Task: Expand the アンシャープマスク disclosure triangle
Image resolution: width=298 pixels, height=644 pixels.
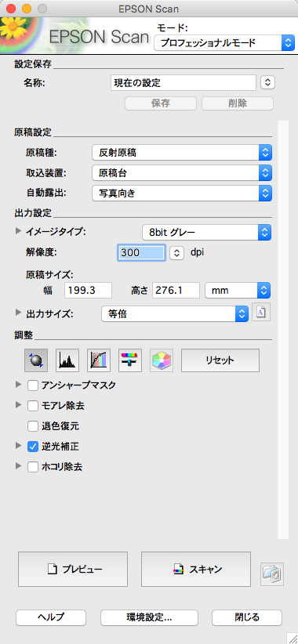Action: (x=18, y=384)
